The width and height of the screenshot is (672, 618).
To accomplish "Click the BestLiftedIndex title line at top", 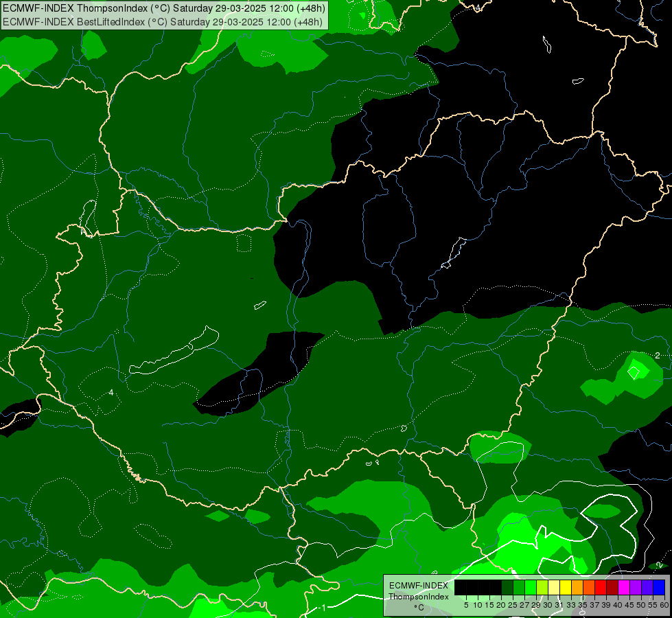I will coord(163,22).
